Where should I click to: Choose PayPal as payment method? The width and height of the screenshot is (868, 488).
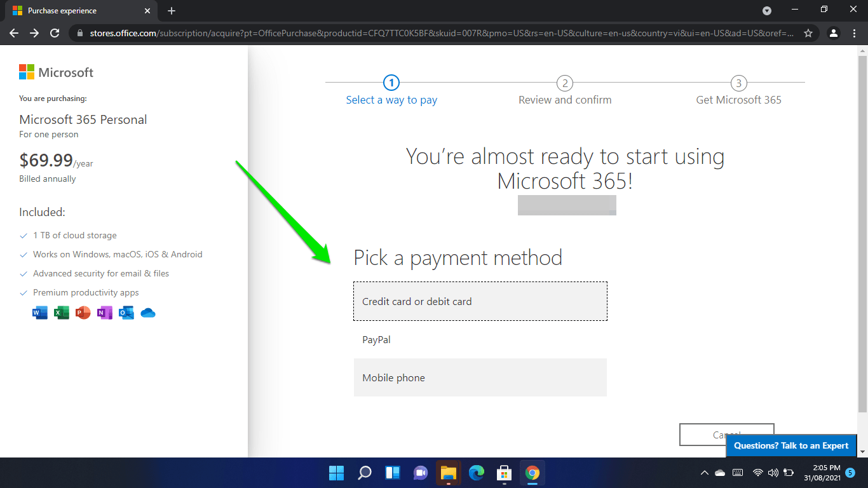480,339
